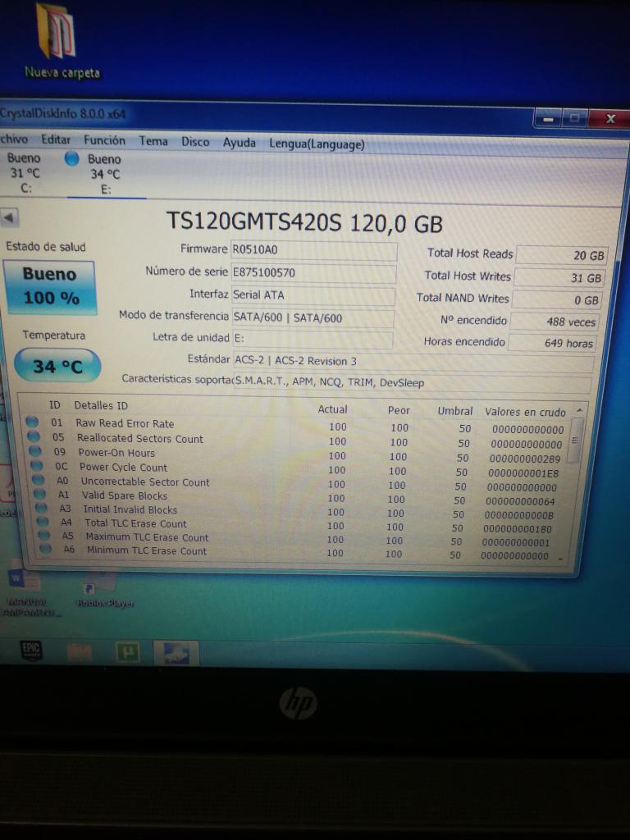Click the TS120GMTS420S 120,0 GB title
630x840 pixels.
(304, 221)
